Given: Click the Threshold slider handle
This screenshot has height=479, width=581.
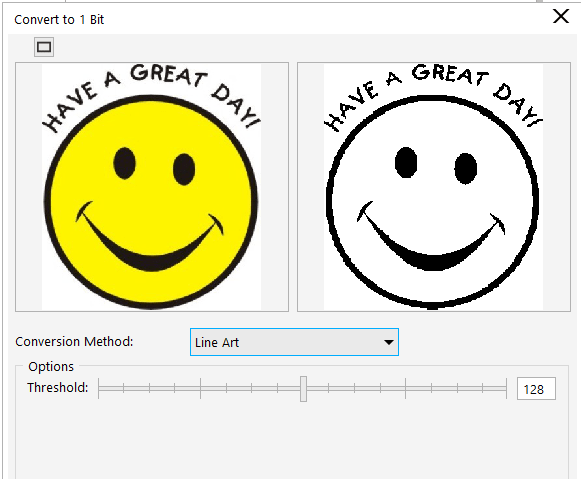Looking at the screenshot, I should [303, 389].
